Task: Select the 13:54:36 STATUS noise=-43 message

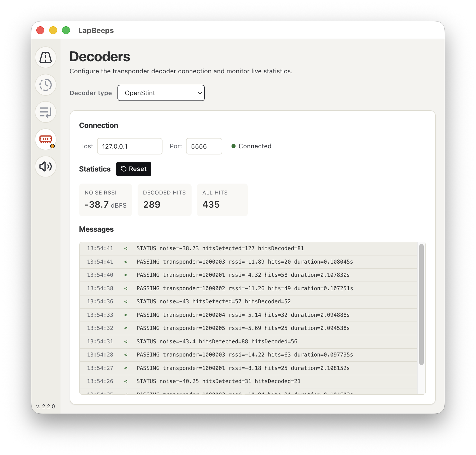Action: 248,302
